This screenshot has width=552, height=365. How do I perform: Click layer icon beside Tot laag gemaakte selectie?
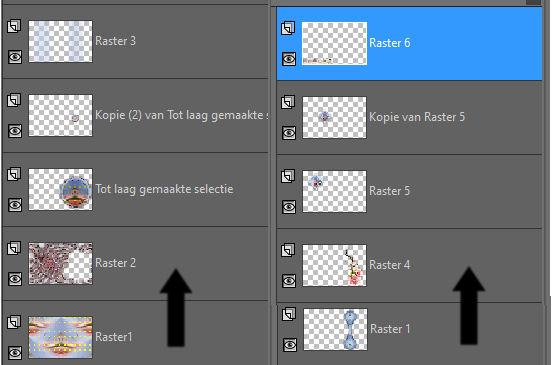click(x=14, y=174)
